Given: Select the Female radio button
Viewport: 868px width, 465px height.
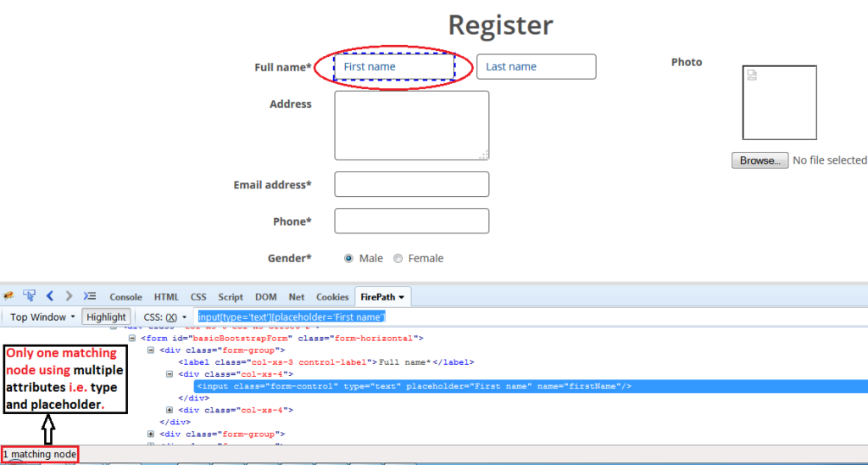Looking at the screenshot, I should coord(398,259).
